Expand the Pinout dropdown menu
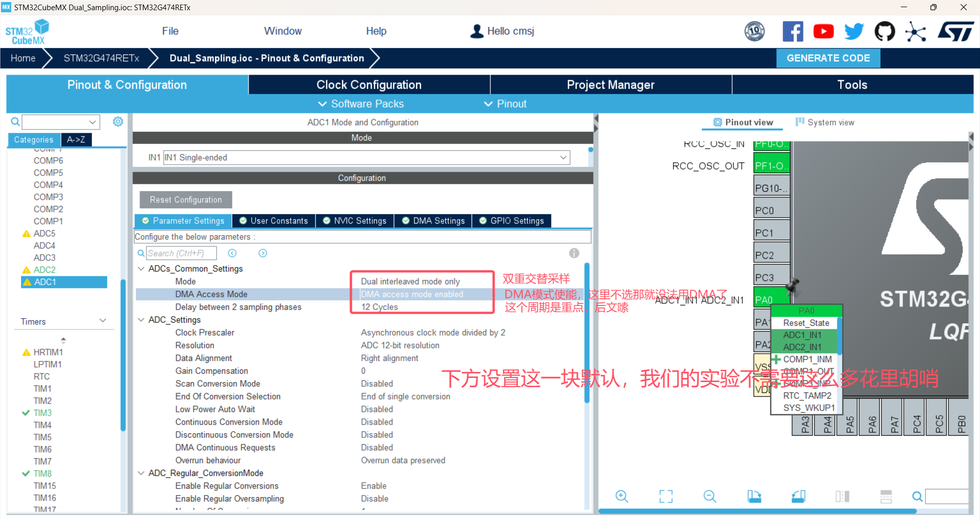This screenshot has height=521, width=980. [x=505, y=104]
